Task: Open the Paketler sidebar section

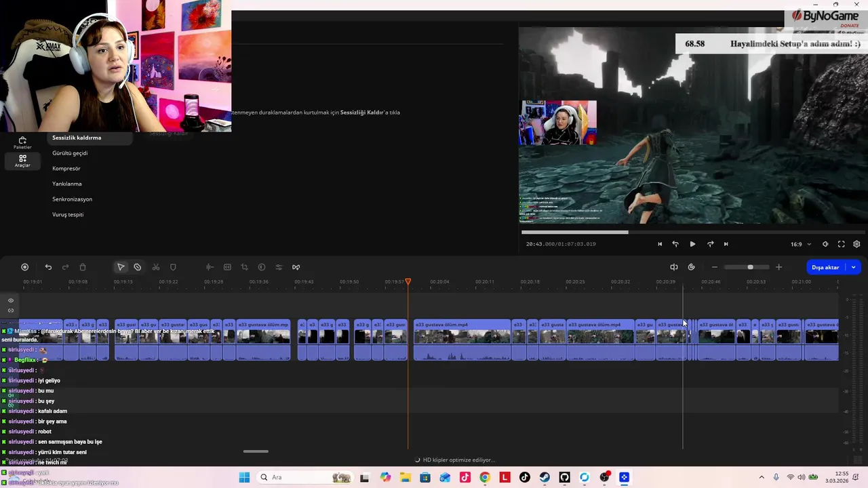Action: (22, 142)
